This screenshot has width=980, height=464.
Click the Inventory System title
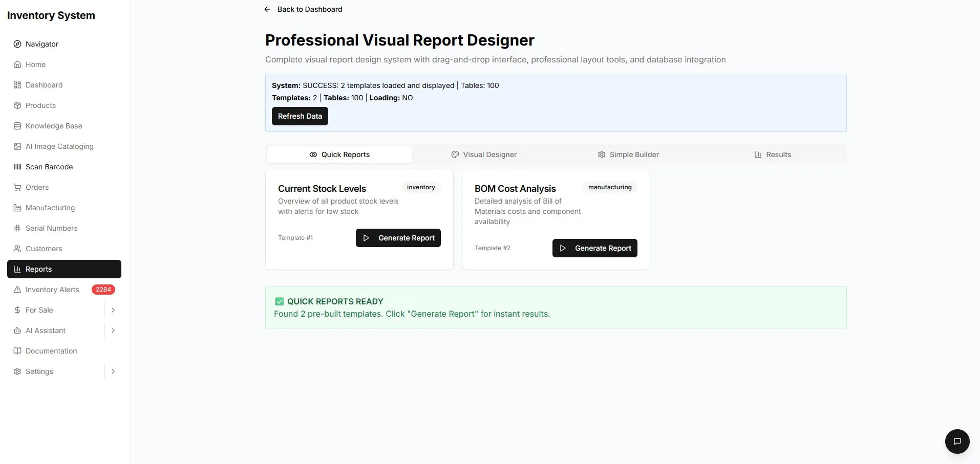click(51, 15)
